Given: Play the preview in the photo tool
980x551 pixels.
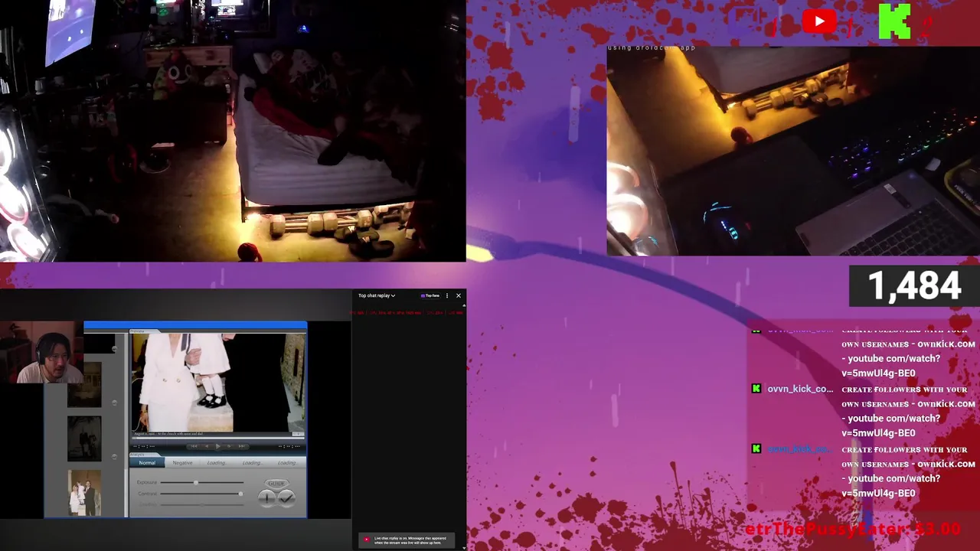Looking at the screenshot, I should [x=217, y=446].
